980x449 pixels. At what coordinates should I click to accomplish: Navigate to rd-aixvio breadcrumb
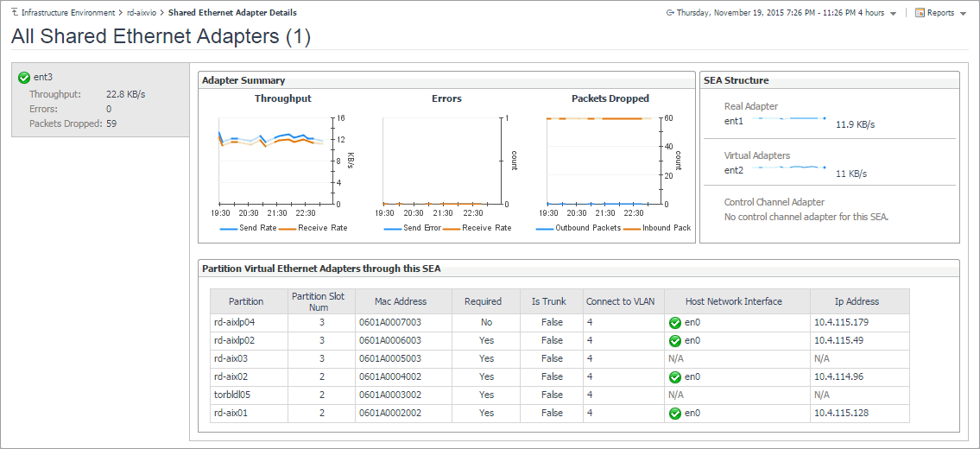pyautogui.click(x=141, y=13)
